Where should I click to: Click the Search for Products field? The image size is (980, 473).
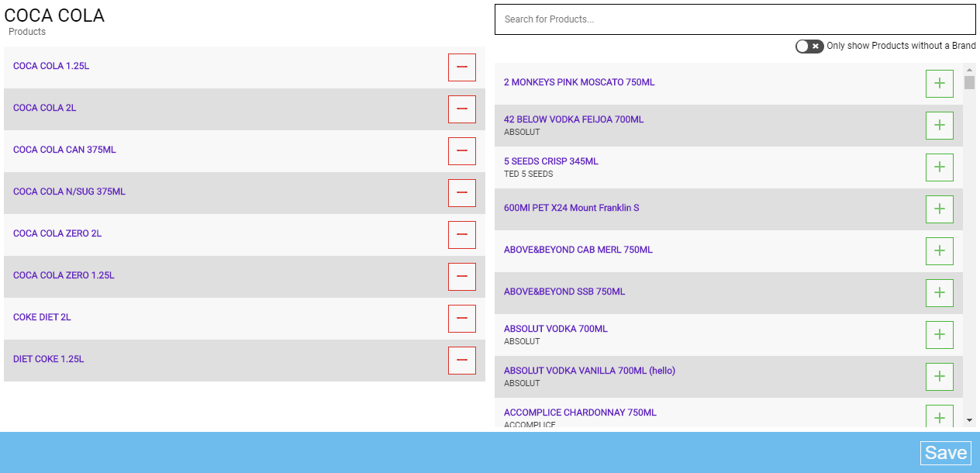735,19
